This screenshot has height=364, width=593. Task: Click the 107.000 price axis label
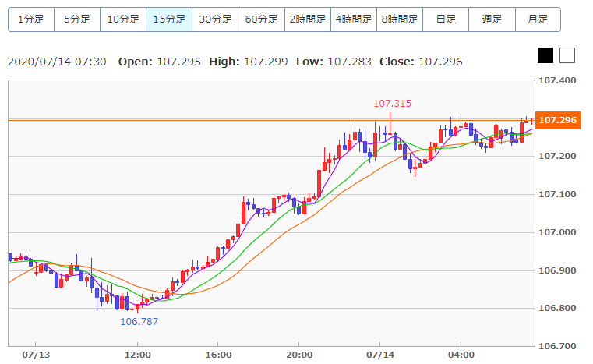(x=557, y=232)
